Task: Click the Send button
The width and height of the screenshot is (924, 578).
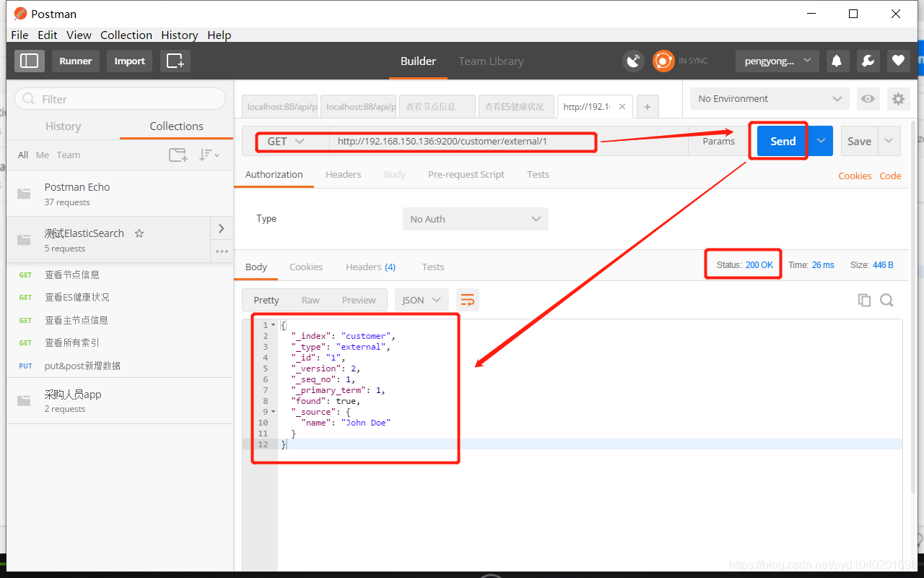Action: pyautogui.click(x=783, y=141)
